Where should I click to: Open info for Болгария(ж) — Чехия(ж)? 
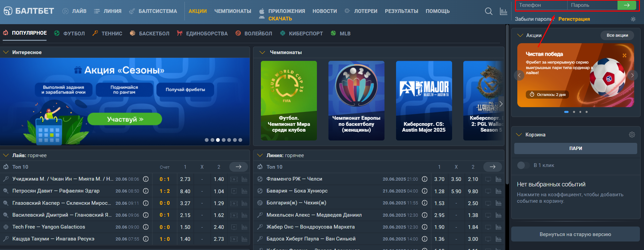425,203
